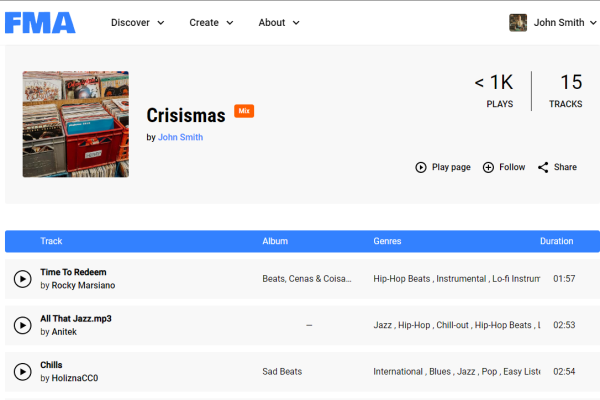Visit the Anitek artist link
Viewport: 600px width, 400px height.
tap(64, 332)
